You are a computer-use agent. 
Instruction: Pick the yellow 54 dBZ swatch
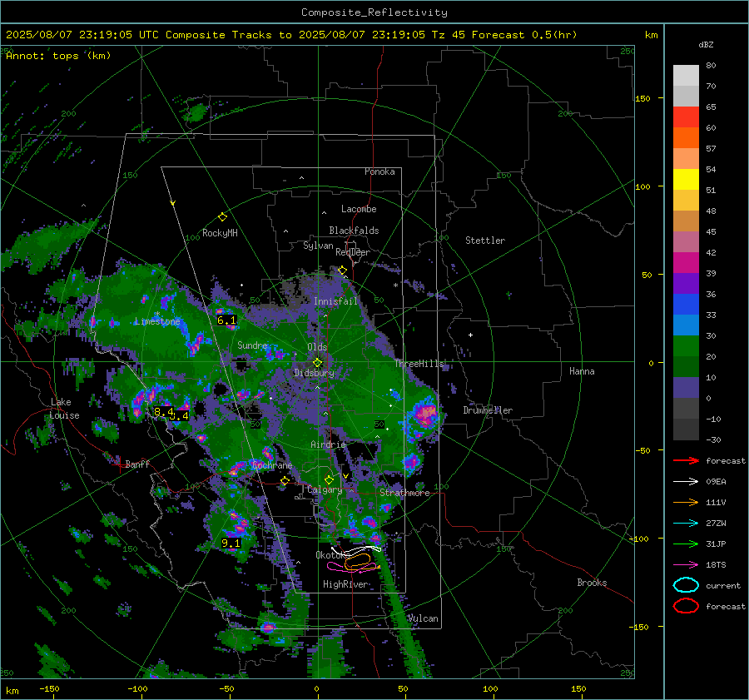tap(686, 179)
